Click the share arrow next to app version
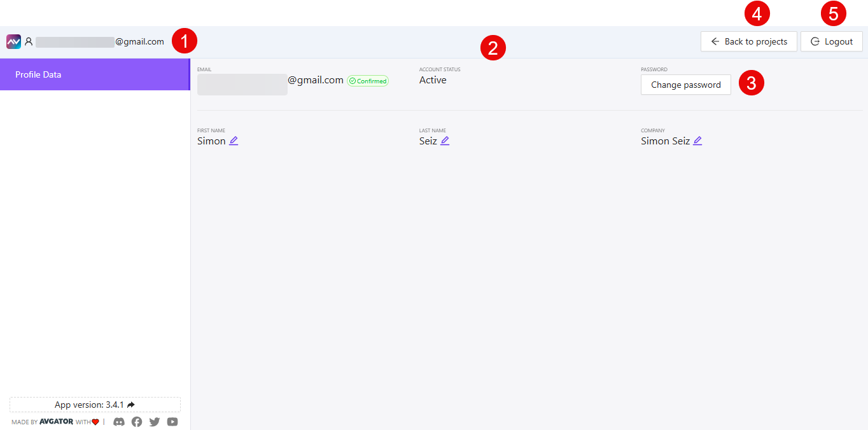Viewport: 868px width, 430px height. coord(131,404)
